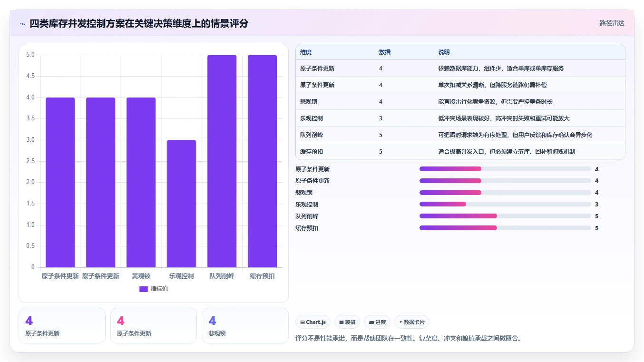Click the 5.0 tick on the y-axis

(30, 55)
